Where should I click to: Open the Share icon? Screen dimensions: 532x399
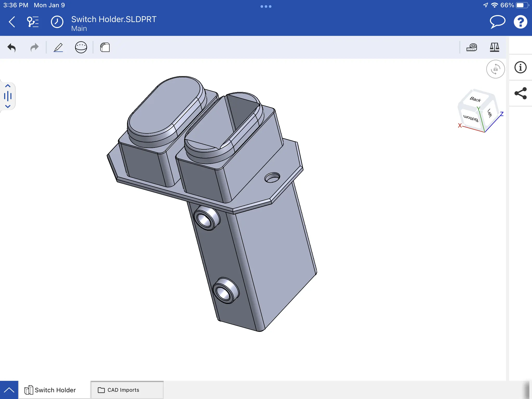521,93
